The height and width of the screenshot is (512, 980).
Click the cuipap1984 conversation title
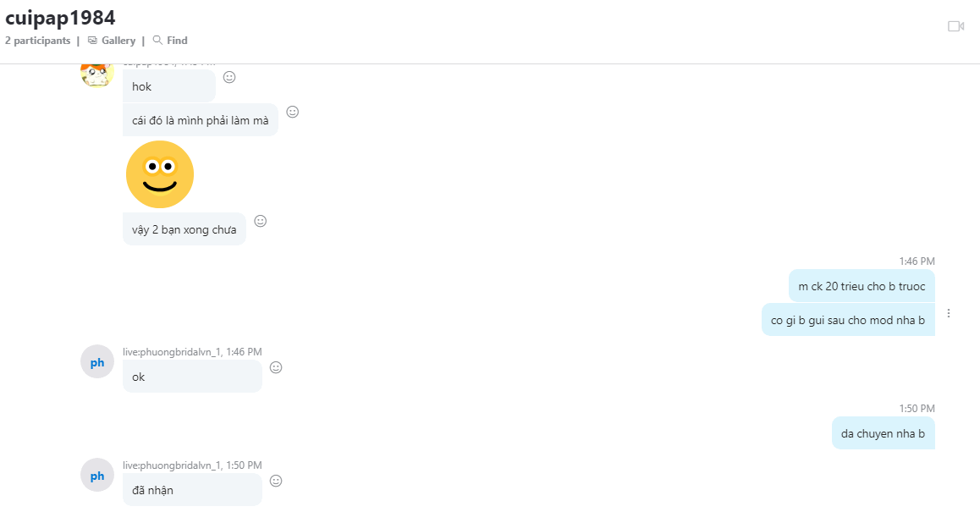coord(60,18)
